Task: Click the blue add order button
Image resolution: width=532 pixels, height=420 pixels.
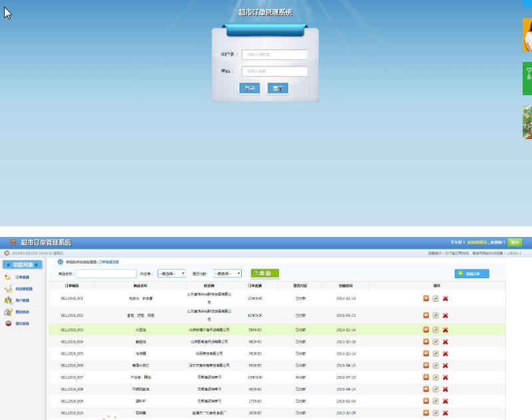Action: pyautogui.click(x=472, y=274)
